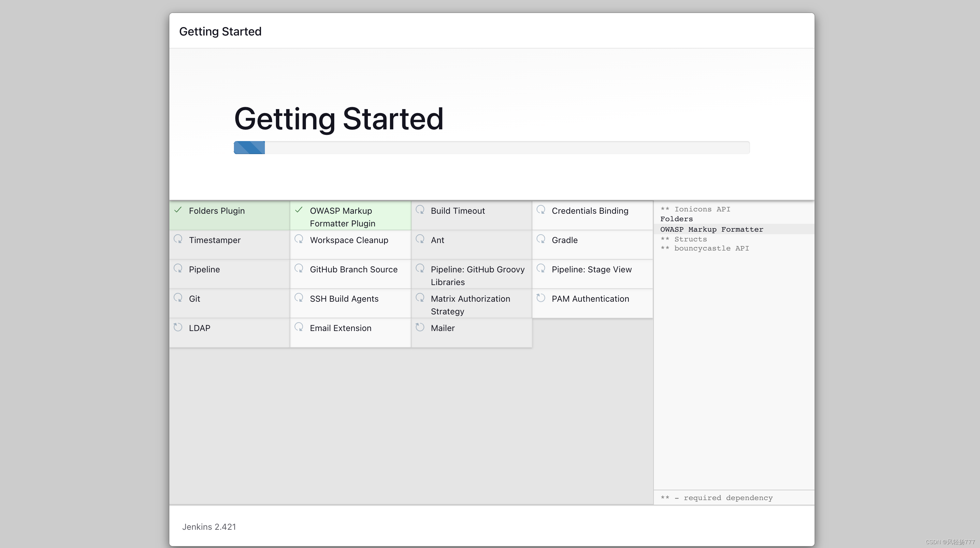Select the OWASP Markup Formatter Plugin label

[342, 217]
